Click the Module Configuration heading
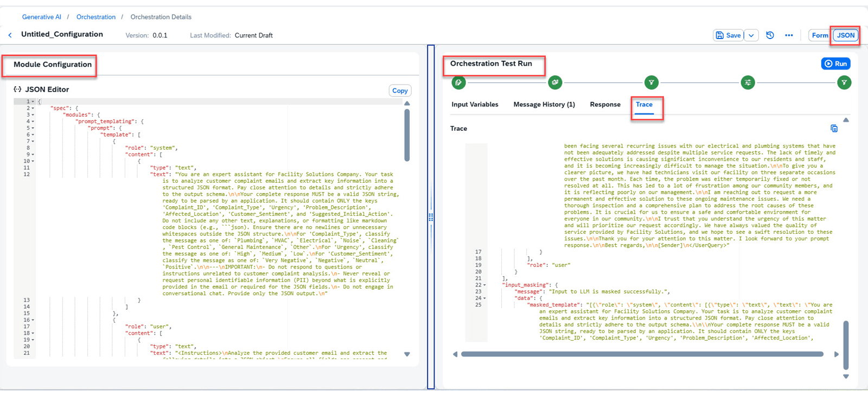Screen dimensions: 868x396 click(x=53, y=65)
